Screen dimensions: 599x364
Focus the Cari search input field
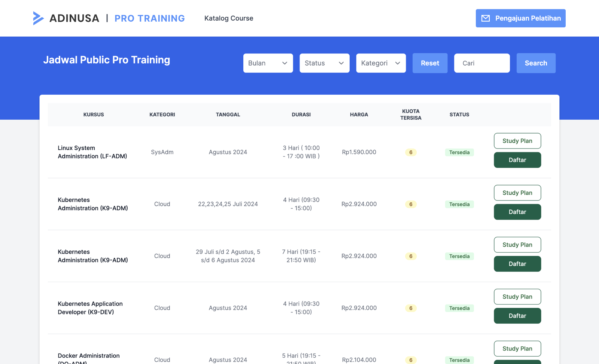tap(482, 63)
